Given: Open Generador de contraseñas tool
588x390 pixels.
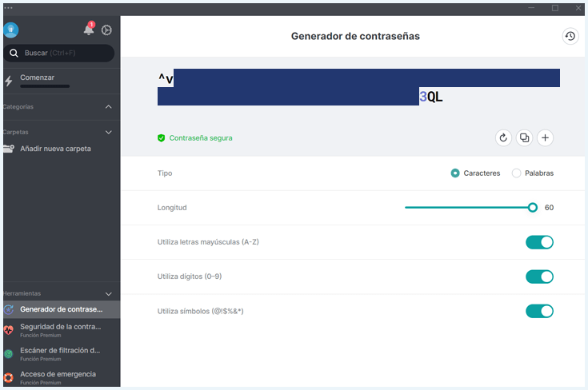Looking at the screenshot, I should point(62,309).
